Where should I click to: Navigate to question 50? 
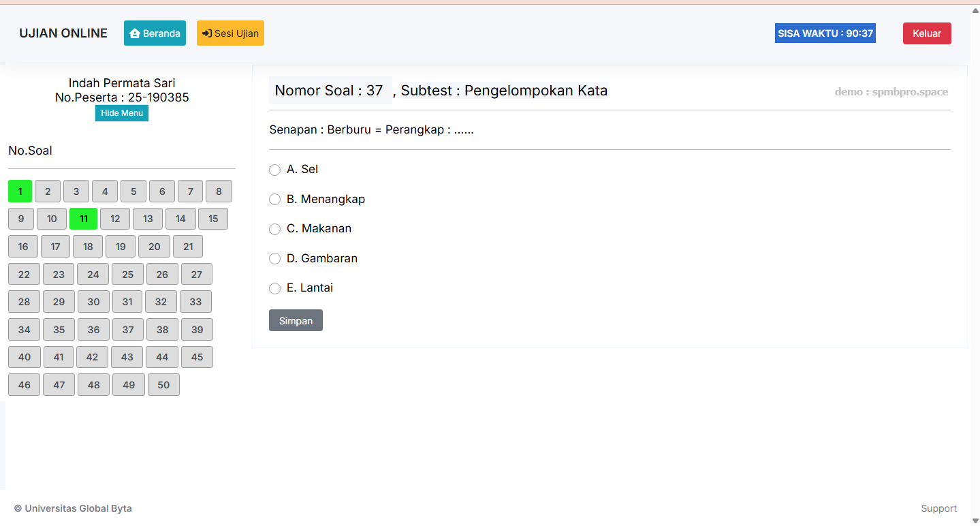163,384
